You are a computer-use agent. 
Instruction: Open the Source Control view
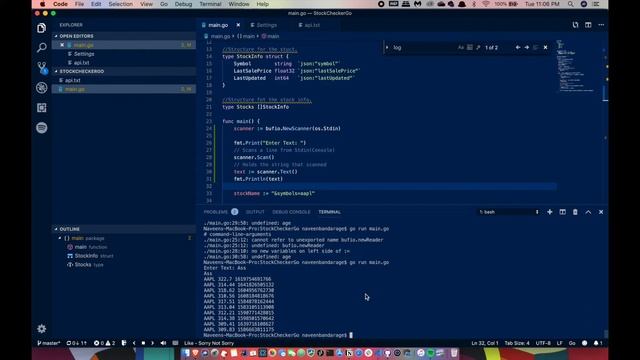(42, 67)
